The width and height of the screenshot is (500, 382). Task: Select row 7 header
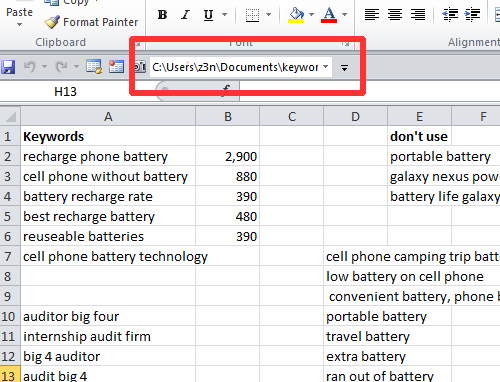point(10,257)
